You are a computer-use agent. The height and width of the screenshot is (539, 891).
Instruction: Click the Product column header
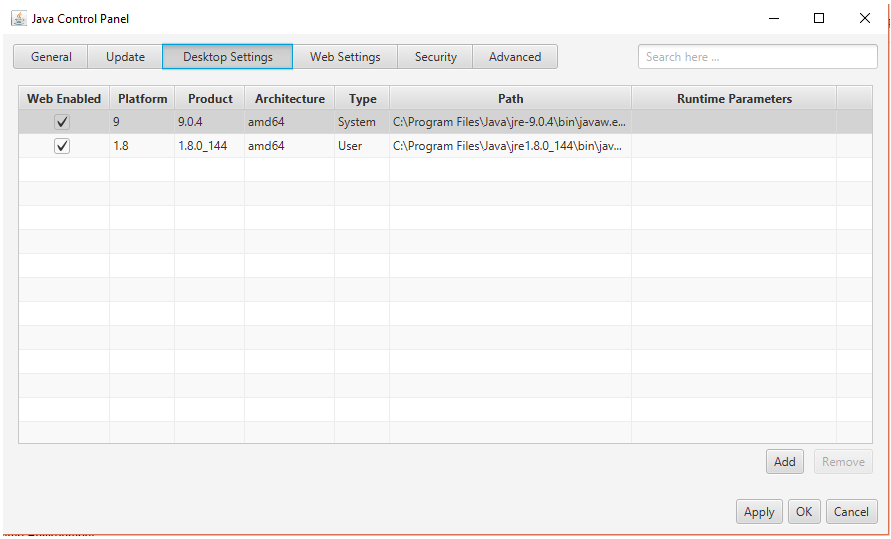click(210, 98)
